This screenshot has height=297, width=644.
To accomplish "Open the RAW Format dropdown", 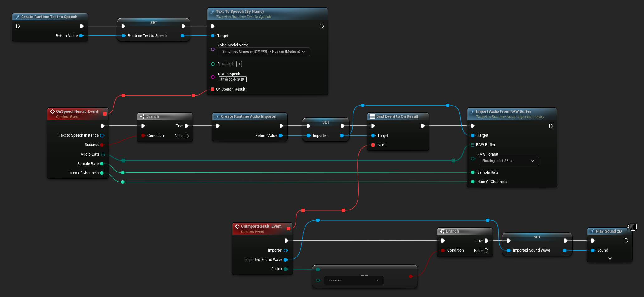I will tap(508, 161).
